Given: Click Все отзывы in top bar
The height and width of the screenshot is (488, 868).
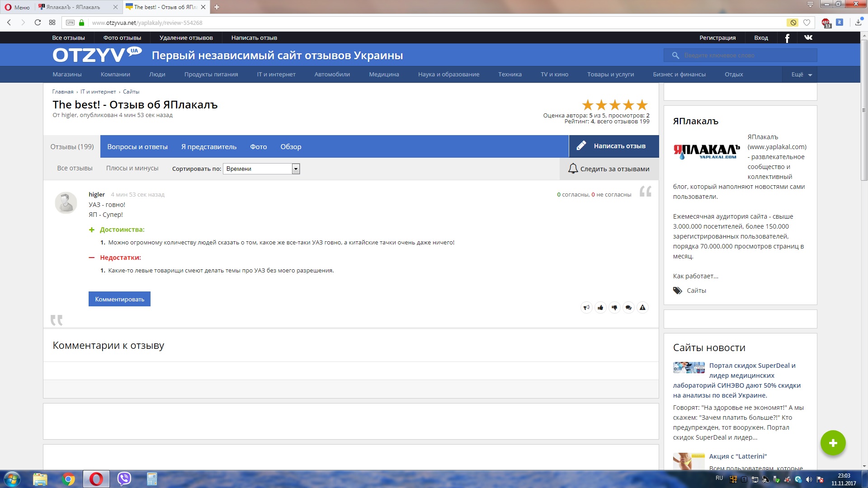Looking at the screenshot, I should (x=68, y=38).
